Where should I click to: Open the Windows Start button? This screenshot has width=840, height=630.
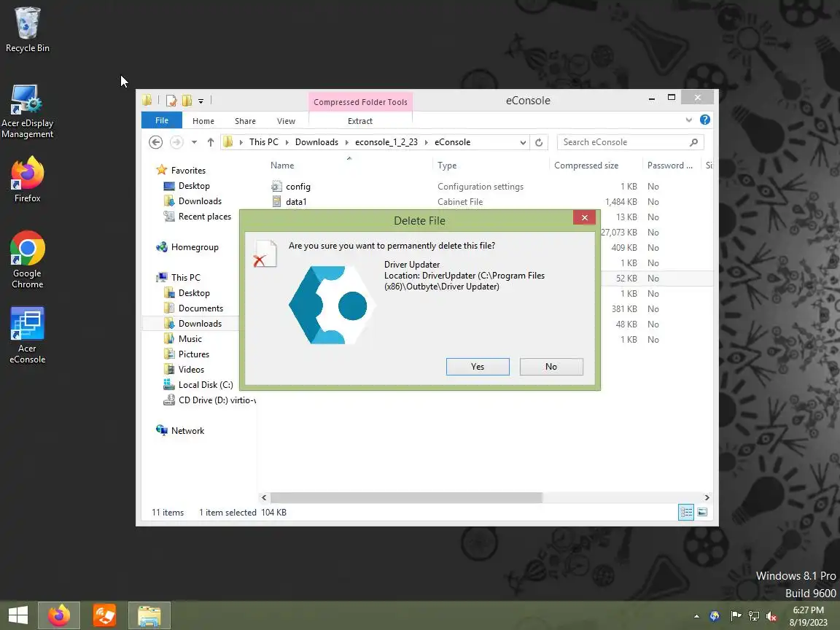pos(18,615)
